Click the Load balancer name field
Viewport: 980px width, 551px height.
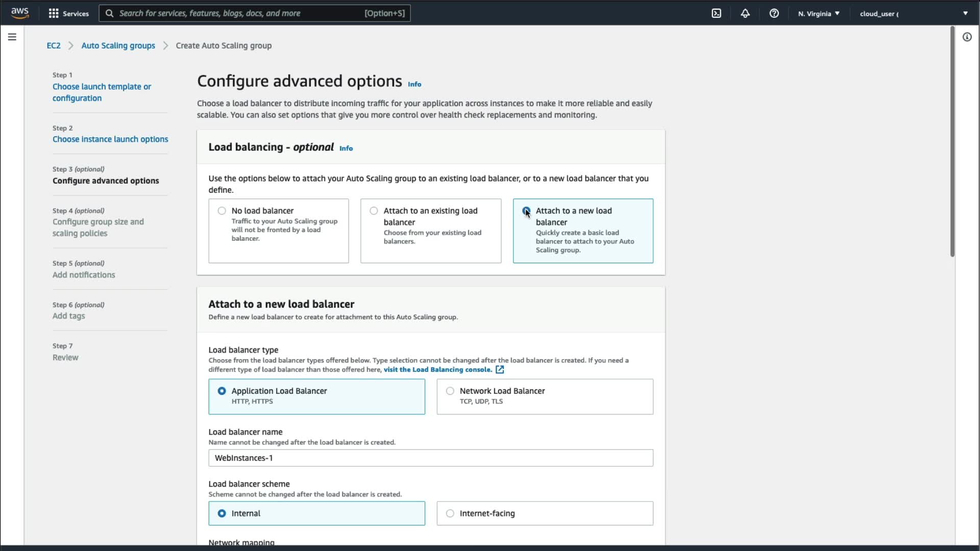(x=430, y=458)
